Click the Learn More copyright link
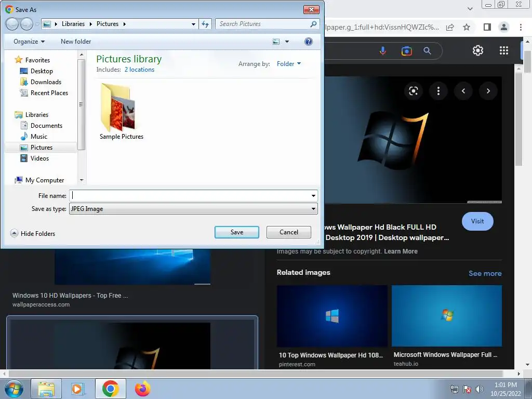This screenshot has width=532, height=399. 401,251
